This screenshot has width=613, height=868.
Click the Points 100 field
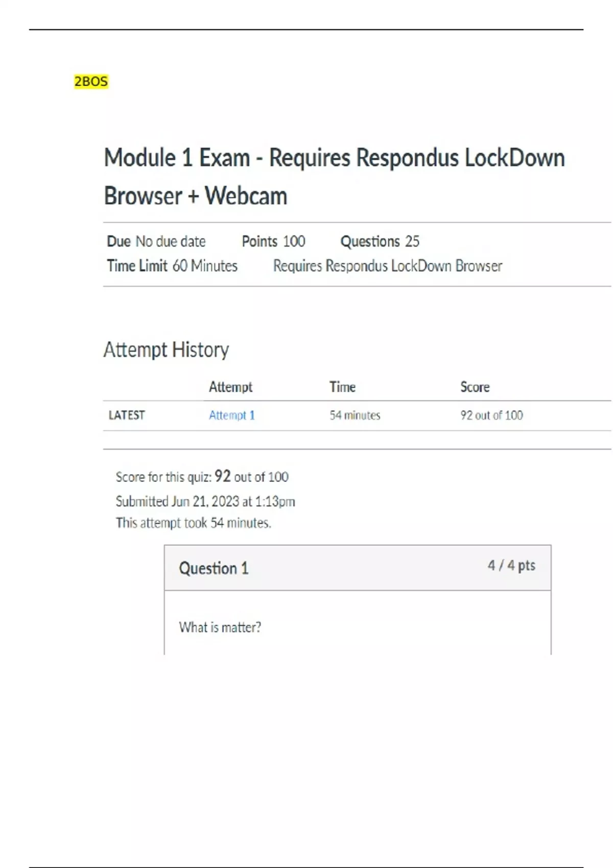pos(273,242)
